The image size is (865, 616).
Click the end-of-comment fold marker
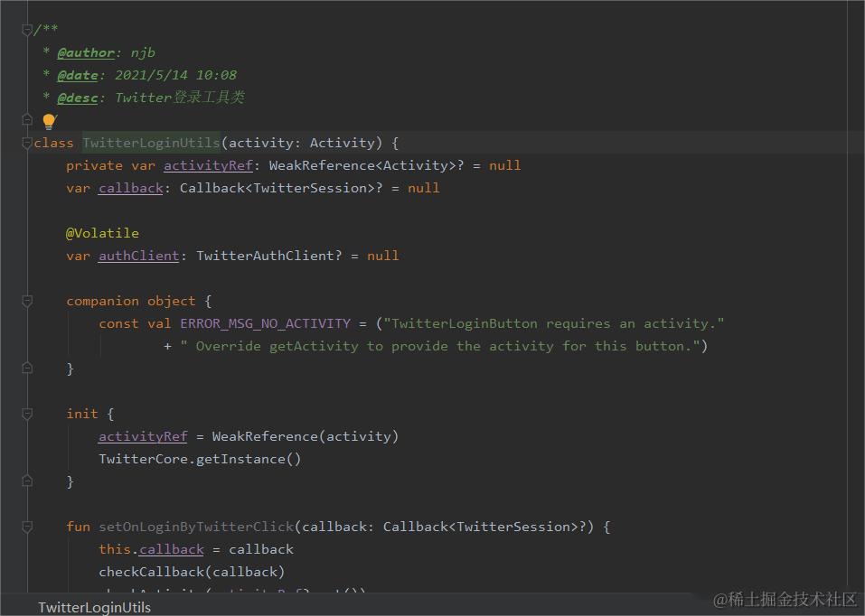pyautogui.click(x=26, y=119)
